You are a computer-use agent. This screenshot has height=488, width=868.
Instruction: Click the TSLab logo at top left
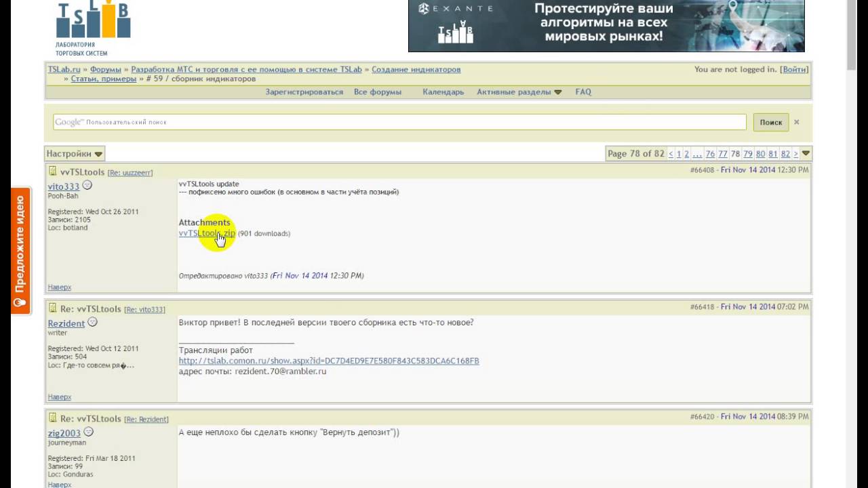coord(93,28)
